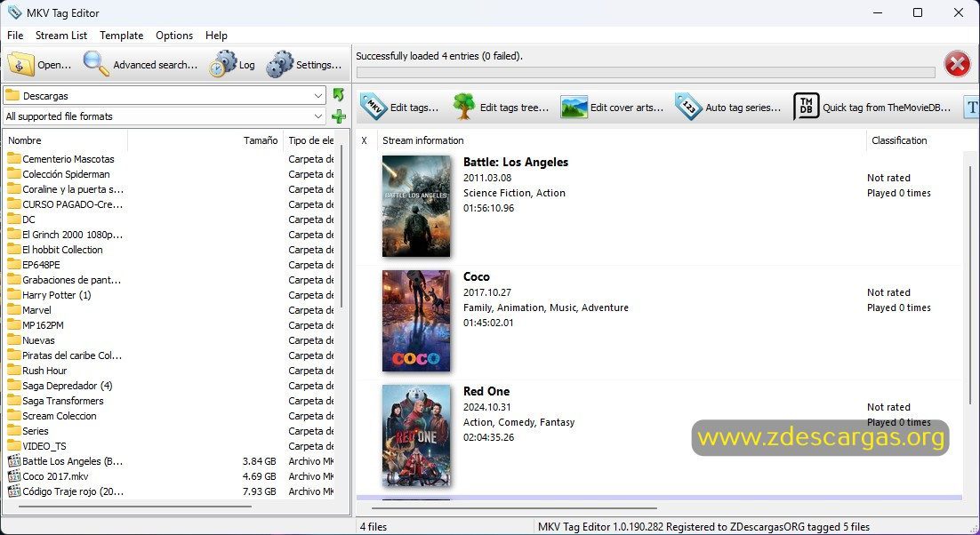Open Settings gears icon
The image size is (980, 535).
pyautogui.click(x=279, y=64)
